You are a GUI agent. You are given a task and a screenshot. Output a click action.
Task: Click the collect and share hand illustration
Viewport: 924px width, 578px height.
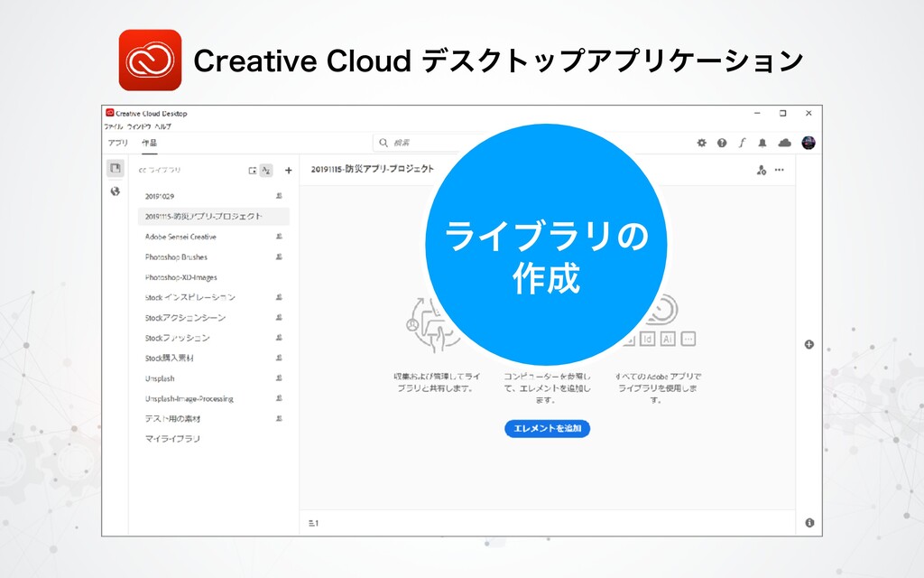click(433, 324)
